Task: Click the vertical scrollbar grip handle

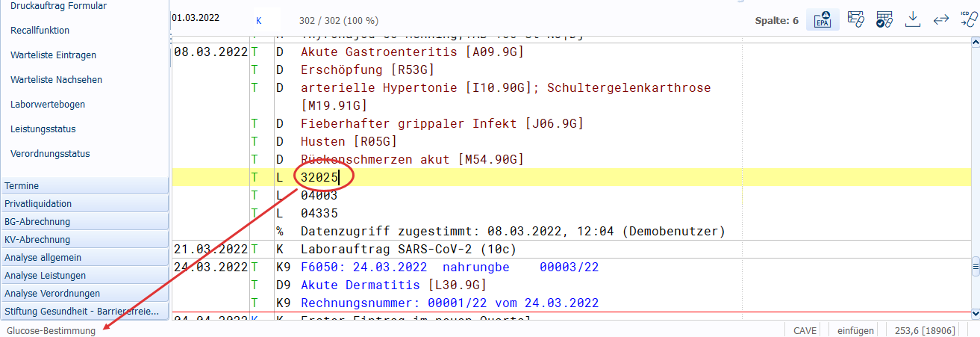Action: point(975,266)
